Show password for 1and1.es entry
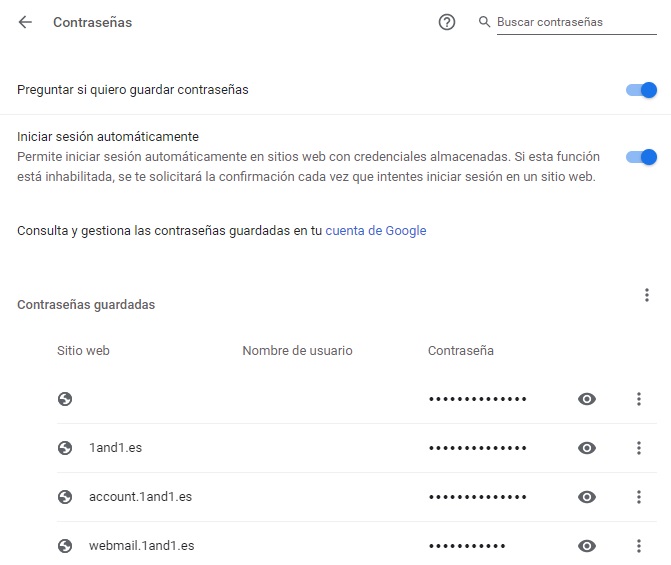Screen dimensions: 671x565 (x=587, y=448)
